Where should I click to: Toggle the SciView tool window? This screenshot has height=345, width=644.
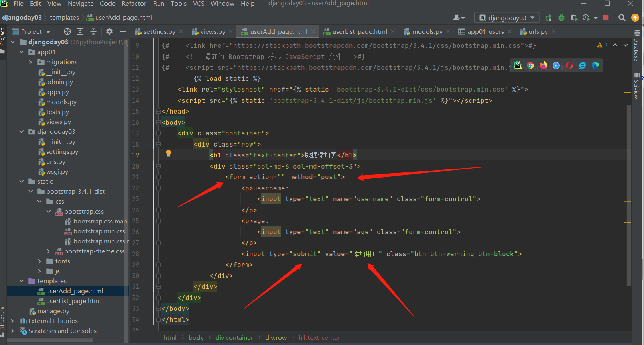click(637, 85)
